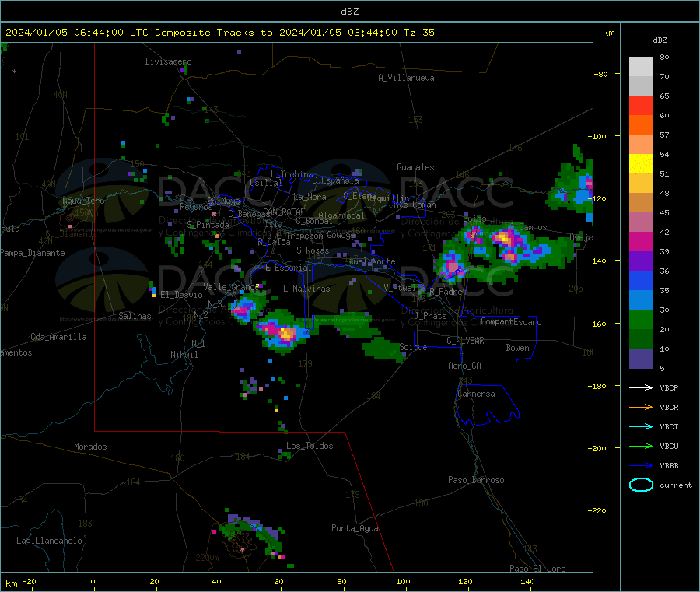Screen dimensions: 700x592
Task: Click the timestamp header '2024/01/05 06:44:00 UTC Composite'
Action: [108, 33]
